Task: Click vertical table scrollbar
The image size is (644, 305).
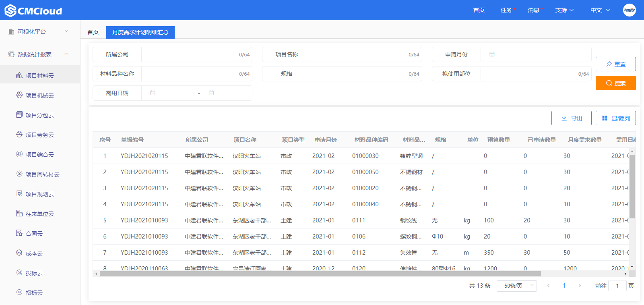Action: click(632, 187)
